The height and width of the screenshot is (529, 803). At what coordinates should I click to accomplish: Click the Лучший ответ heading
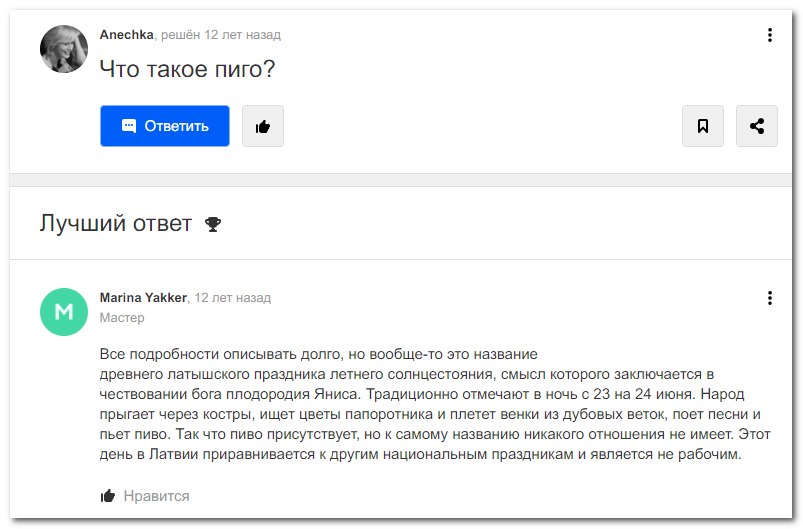[116, 223]
